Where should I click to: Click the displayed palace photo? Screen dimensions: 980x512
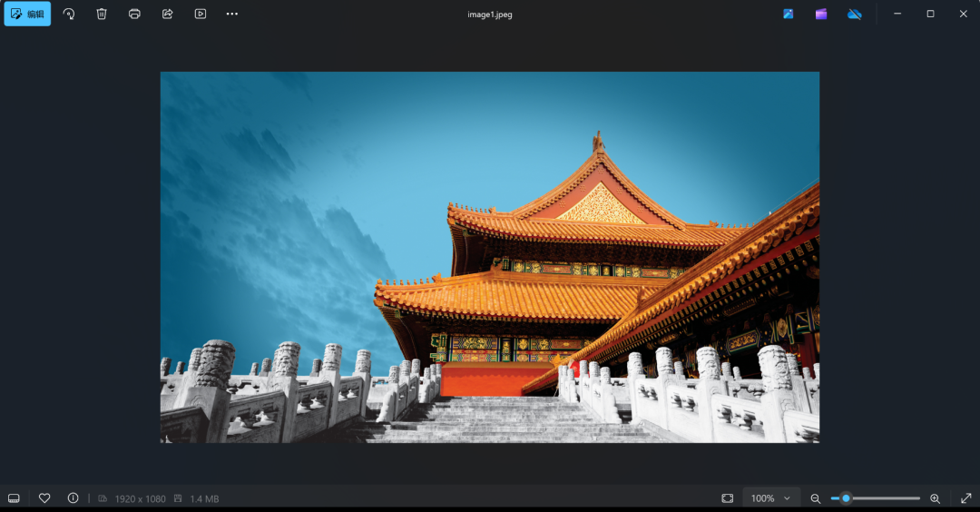(489, 257)
